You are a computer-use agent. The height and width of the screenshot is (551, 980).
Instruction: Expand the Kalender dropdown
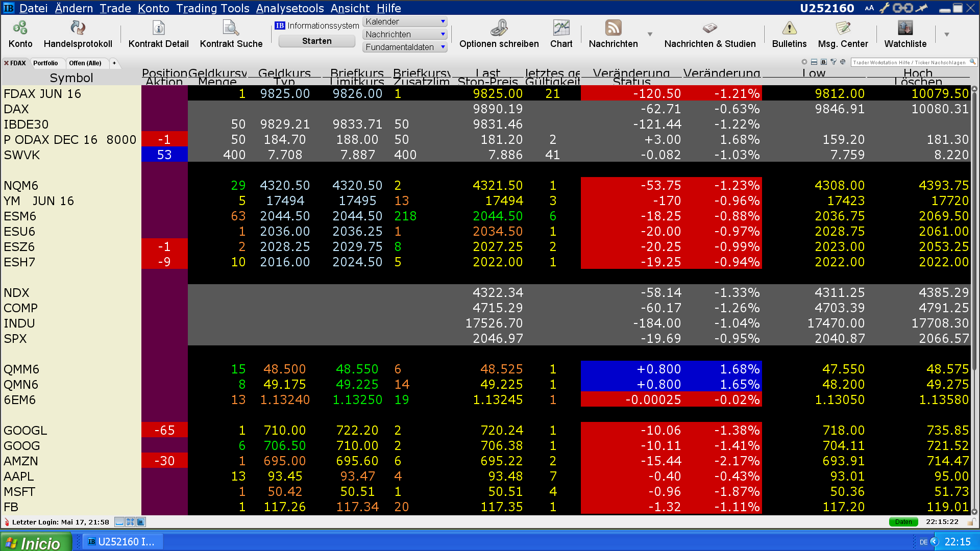tap(443, 21)
